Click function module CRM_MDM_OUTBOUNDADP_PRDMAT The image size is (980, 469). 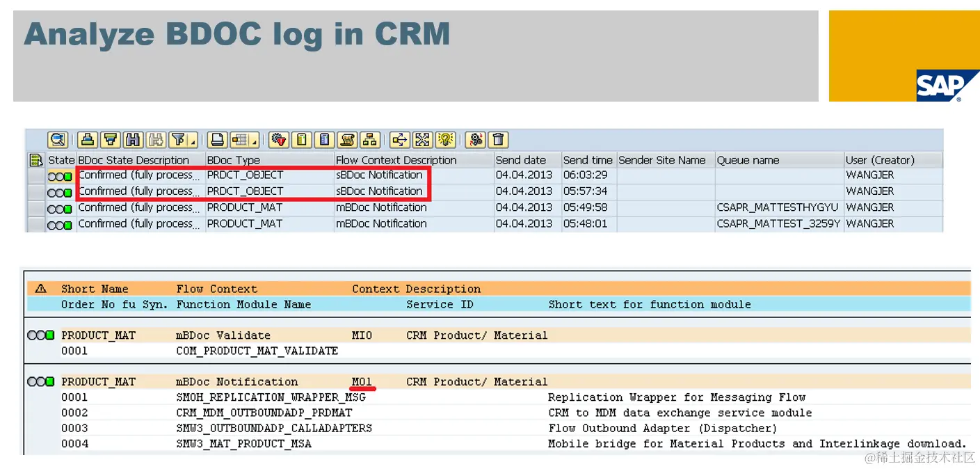264,413
